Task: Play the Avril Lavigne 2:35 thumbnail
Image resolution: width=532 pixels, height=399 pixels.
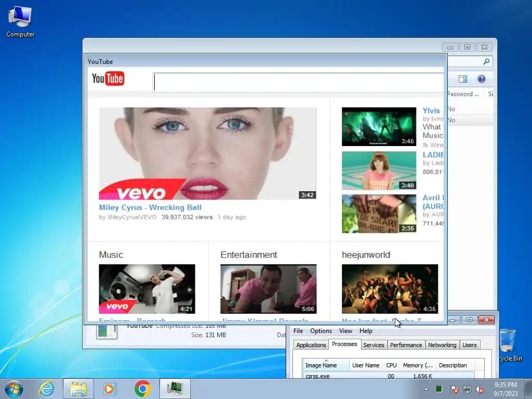Action: coord(379,214)
